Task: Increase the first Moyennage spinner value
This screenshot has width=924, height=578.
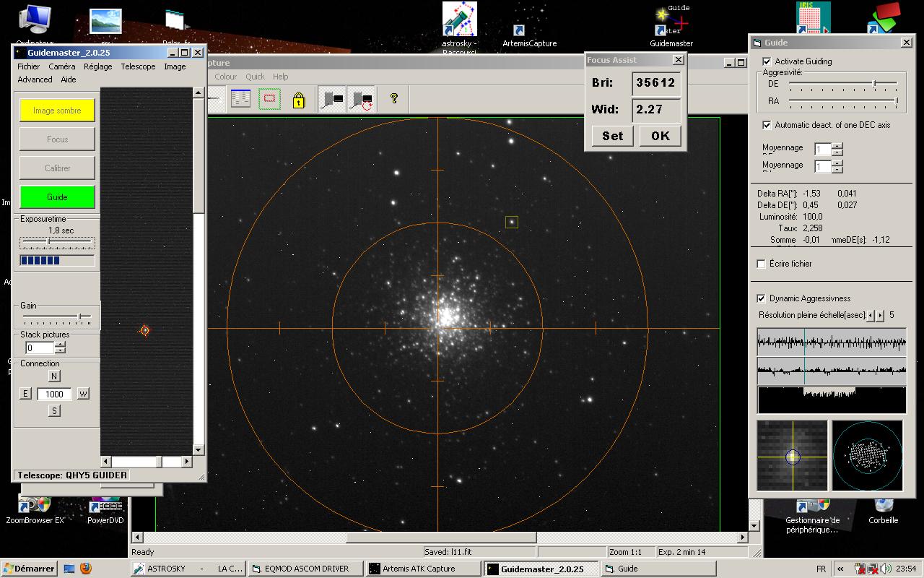Action: 837,146
